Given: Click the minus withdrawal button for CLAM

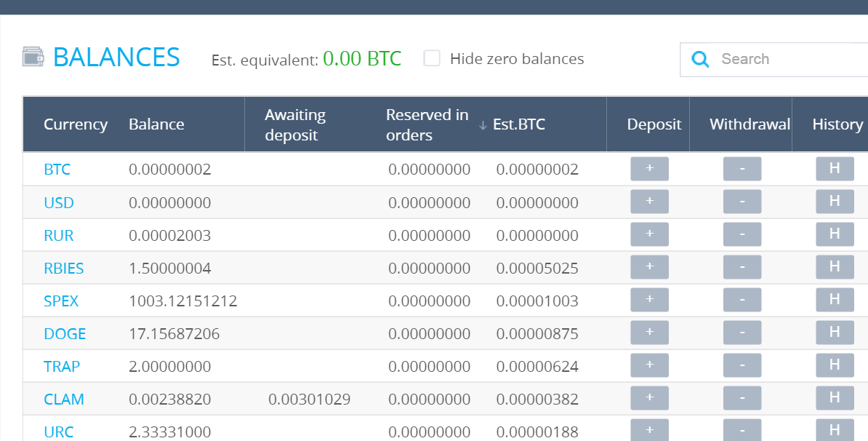Looking at the screenshot, I should (x=742, y=398).
